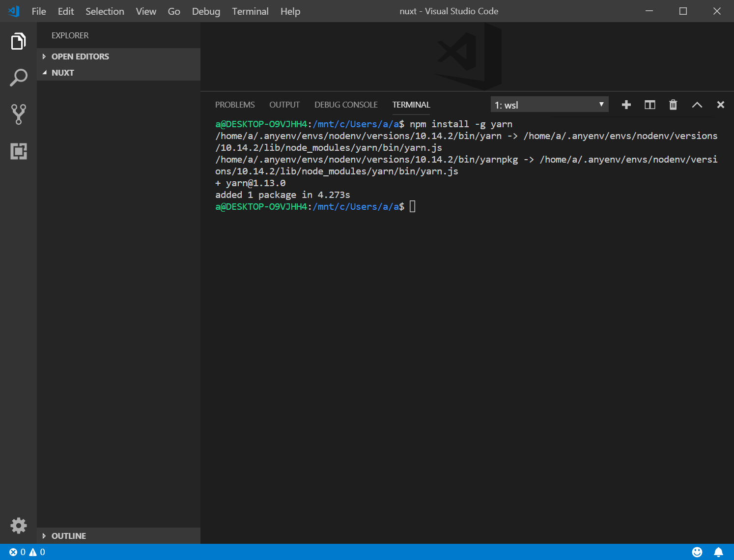Expand the OUTLINE section
Viewport: 734px width, 560px height.
tap(118, 536)
